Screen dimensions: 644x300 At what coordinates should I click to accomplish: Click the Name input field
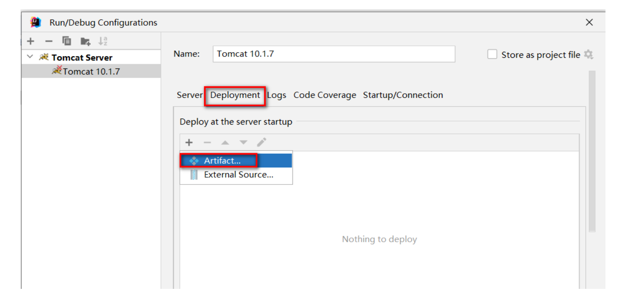pyautogui.click(x=334, y=54)
